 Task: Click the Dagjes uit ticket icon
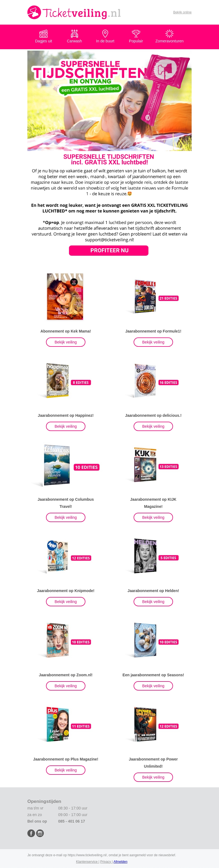[x=44, y=33]
